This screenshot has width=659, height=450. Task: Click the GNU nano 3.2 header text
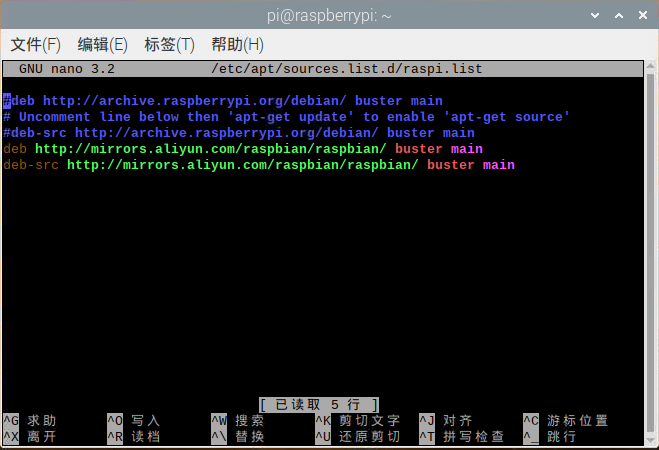[x=67, y=68]
